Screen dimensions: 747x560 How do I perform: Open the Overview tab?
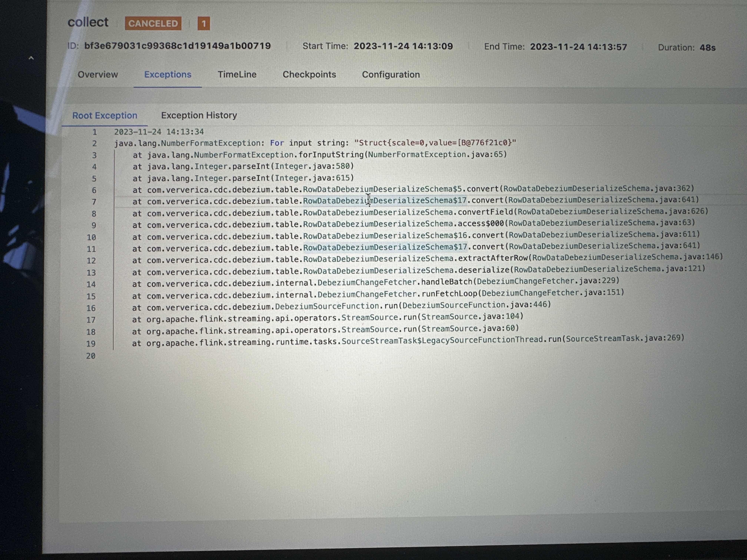[x=98, y=74]
